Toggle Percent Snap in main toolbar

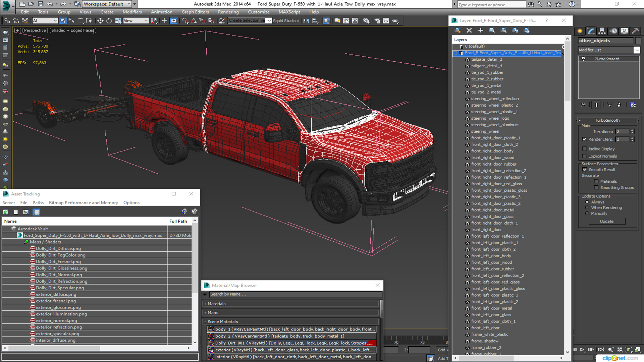(x=202, y=21)
